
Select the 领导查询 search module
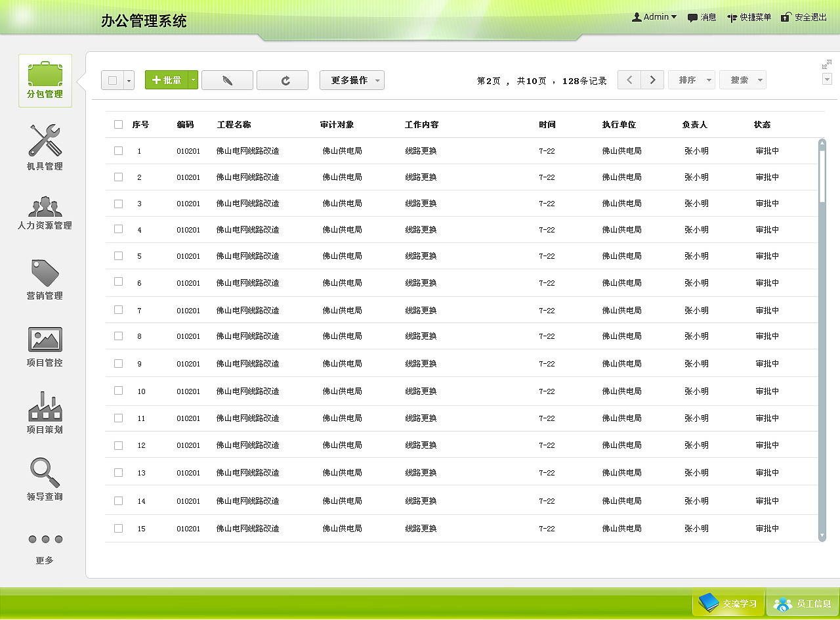(44, 477)
